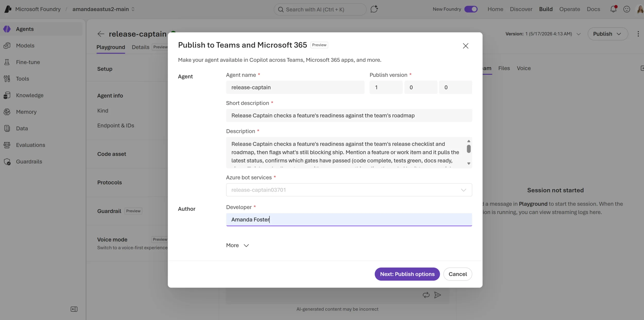Image resolution: width=644 pixels, height=320 pixels.
Task: Open the Protocols section
Action: [109, 182]
